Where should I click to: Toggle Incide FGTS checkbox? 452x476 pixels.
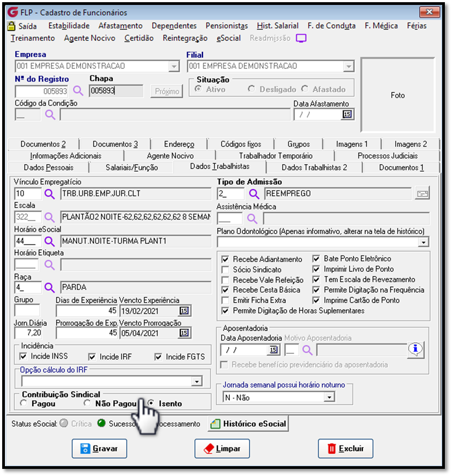tap(158, 357)
